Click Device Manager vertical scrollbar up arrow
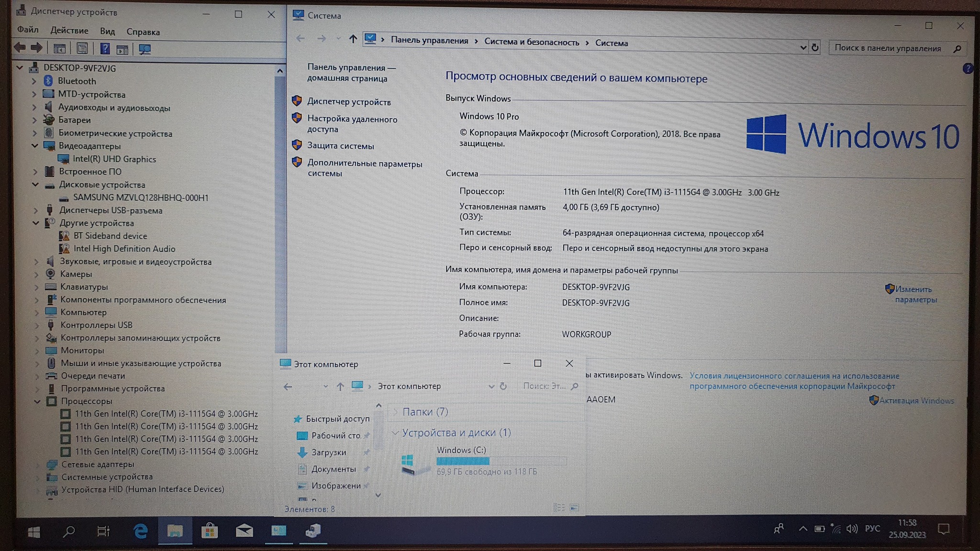Screen dimensions: 980x551 [280, 70]
